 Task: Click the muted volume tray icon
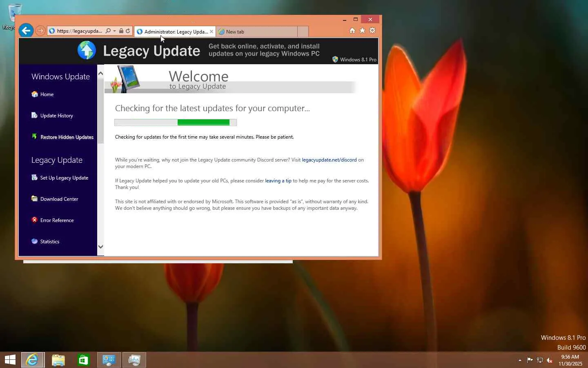[550, 360]
